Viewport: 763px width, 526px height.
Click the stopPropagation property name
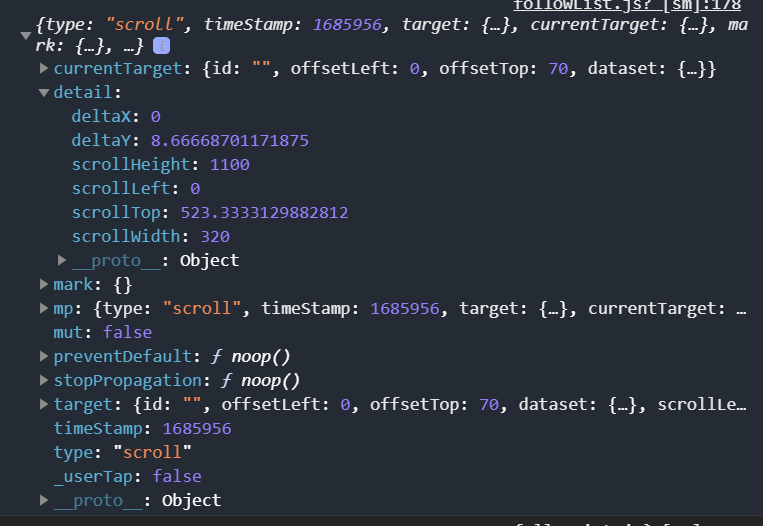point(127,380)
